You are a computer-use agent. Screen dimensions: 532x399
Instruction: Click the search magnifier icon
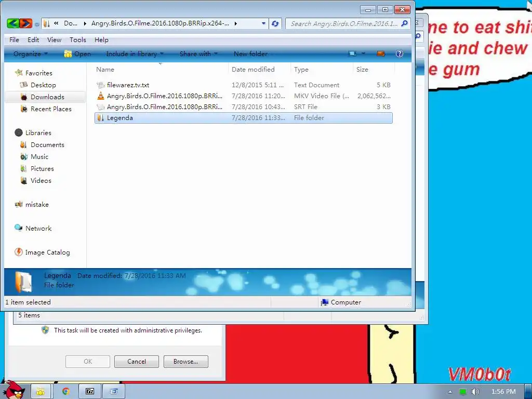point(404,23)
